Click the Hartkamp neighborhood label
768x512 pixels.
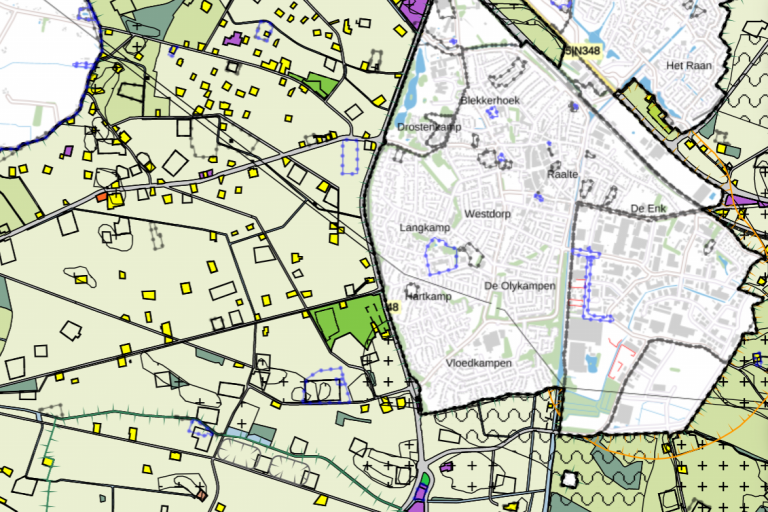coord(429,296)
